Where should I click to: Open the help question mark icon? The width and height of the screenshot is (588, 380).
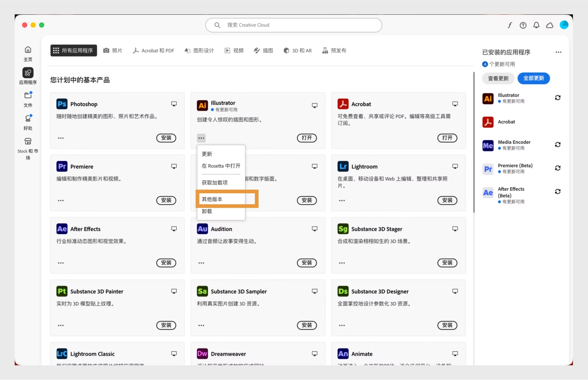click(523, 25)
